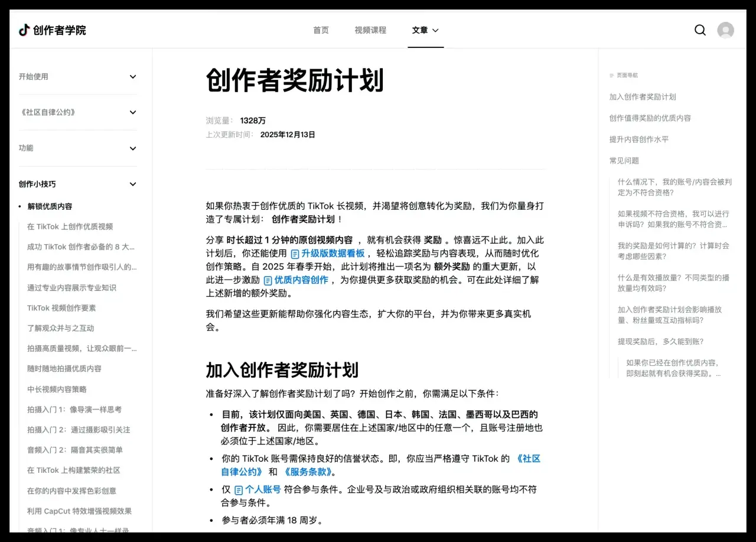Select the 文章 navigation tab

[x=420, y=30]
